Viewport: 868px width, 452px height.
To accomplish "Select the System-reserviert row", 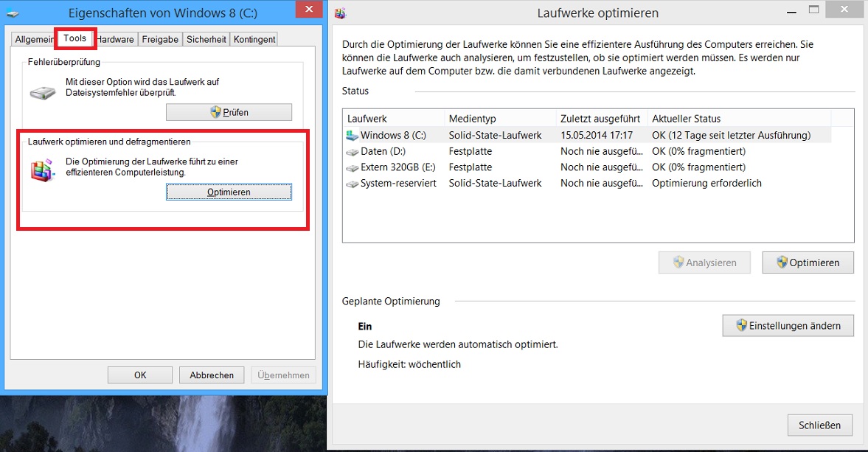I will click(587, 183).
